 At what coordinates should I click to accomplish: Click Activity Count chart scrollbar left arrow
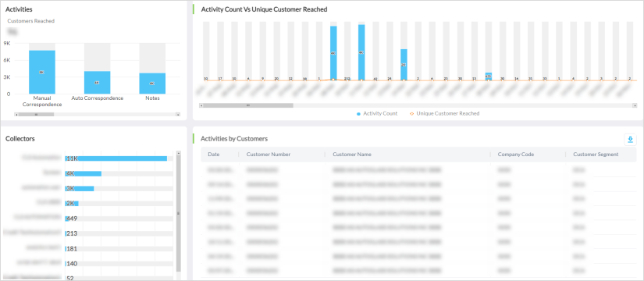(x=201, y=105)
